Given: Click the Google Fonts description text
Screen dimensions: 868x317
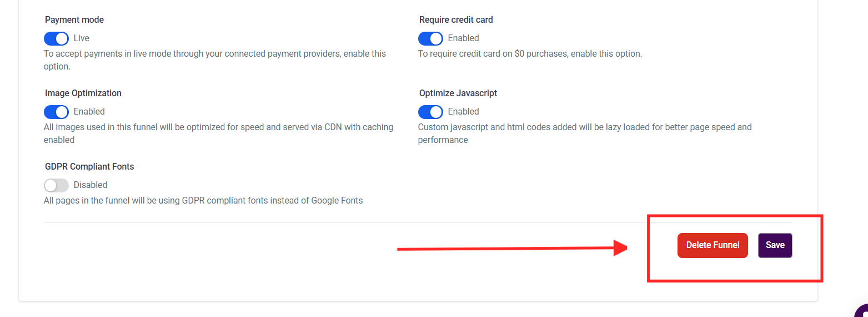Looking at the screenshot, I should 203,201.
